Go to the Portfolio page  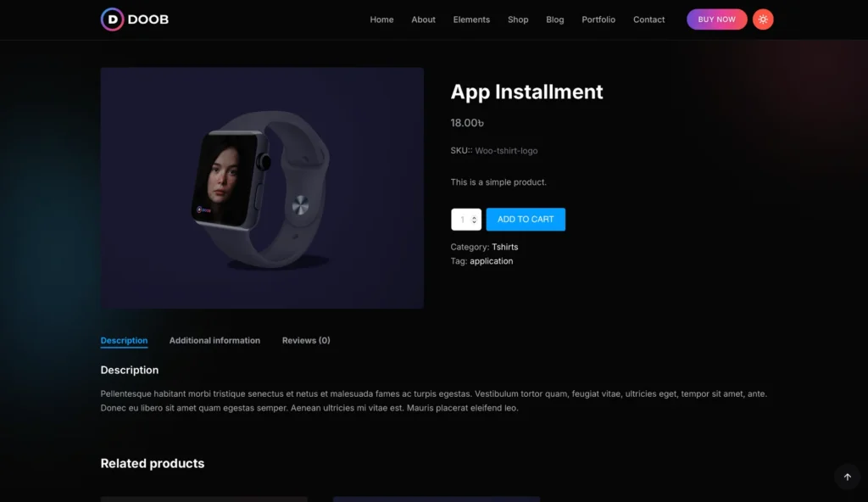(598, 20)
